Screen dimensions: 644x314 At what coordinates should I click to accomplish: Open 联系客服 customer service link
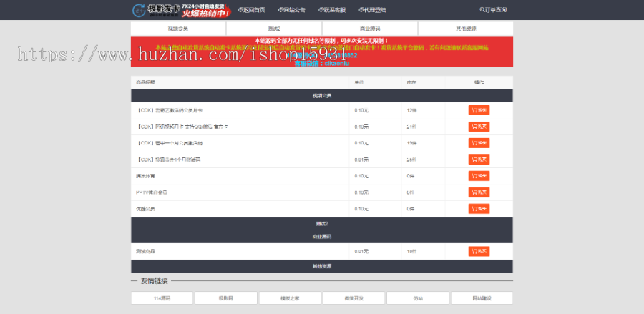point(332,10)
